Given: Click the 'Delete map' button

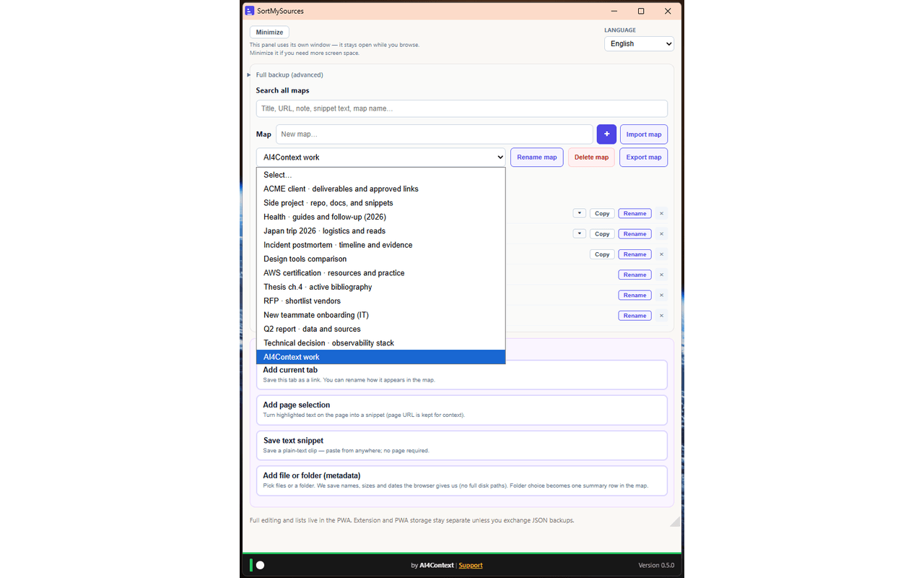Looking at the screenshot, I should tap(591, 158).
